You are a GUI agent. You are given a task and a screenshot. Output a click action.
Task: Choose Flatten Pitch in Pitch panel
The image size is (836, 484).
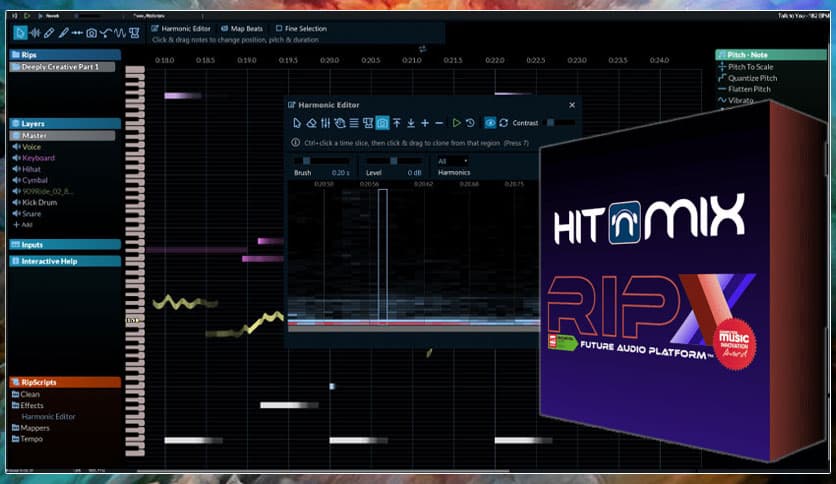744,89
